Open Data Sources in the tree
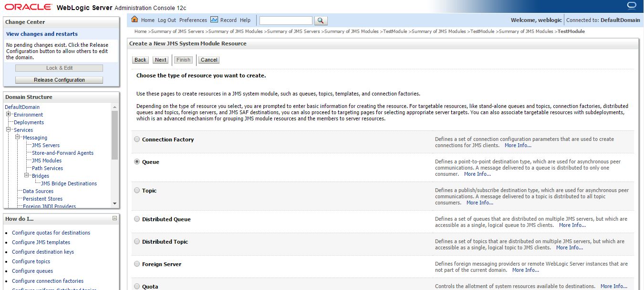The width and height of the screenshot is (644, 290). 38,191
